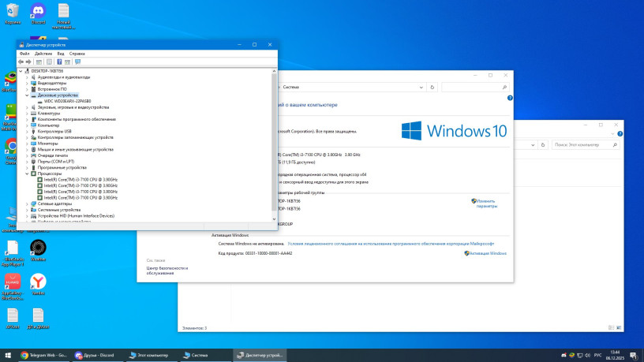
Task: Collapse the Дисковые устройства node
Action: tap(27, 95)
